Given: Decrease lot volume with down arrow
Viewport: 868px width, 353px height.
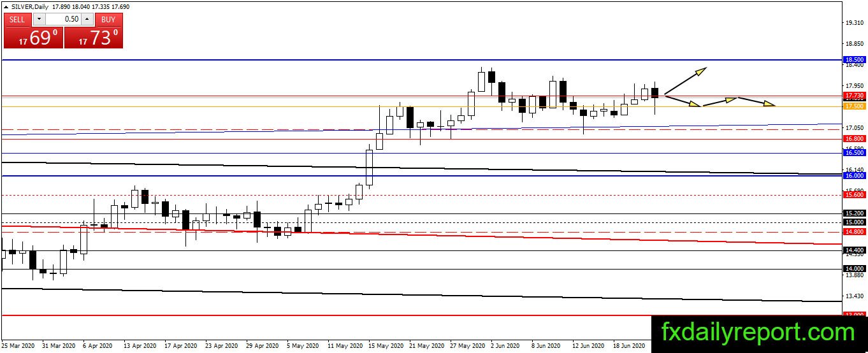Looking at the screenshot, I should [38, 20].
